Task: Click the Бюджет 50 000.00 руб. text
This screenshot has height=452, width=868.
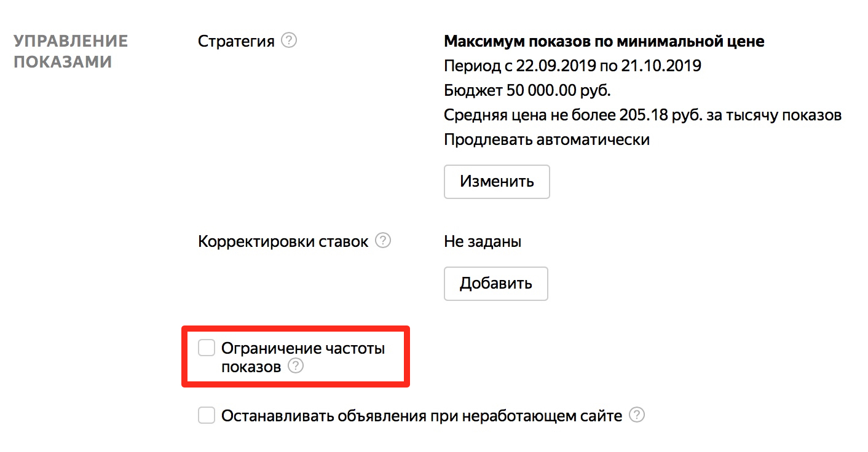Action: coord(527,90)
